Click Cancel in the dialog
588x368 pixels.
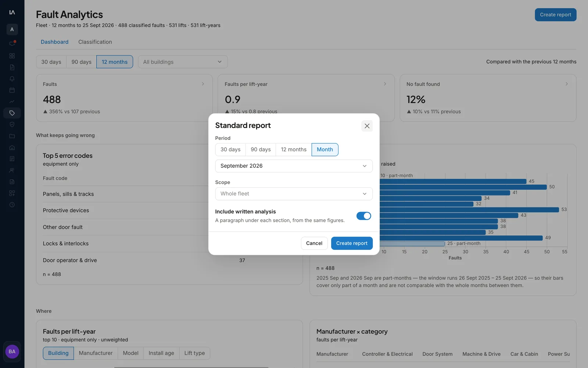coord(314,243)
